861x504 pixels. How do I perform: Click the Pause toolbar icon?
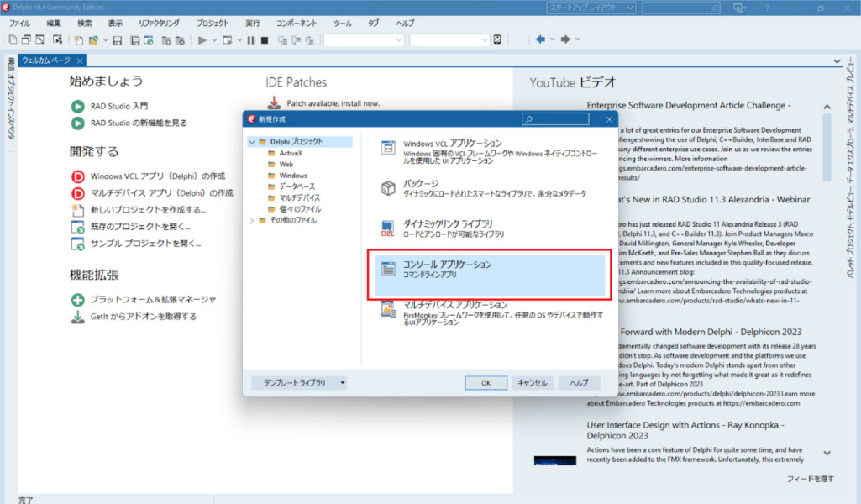point(250,40)
